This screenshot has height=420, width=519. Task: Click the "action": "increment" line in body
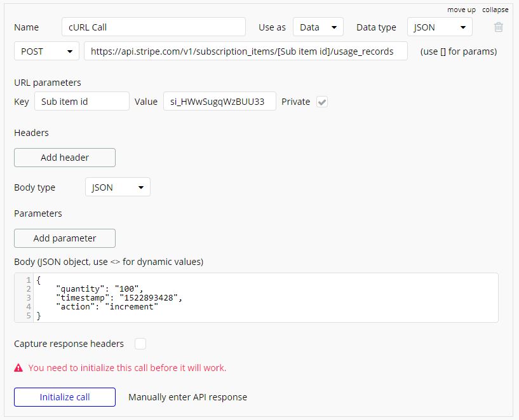coord(107,307)
